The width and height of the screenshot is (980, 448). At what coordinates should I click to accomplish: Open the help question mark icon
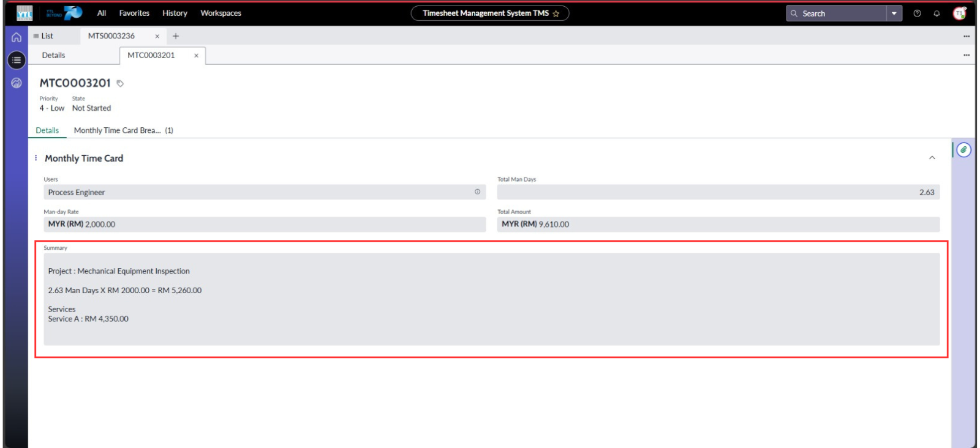[x=917, y=13]
